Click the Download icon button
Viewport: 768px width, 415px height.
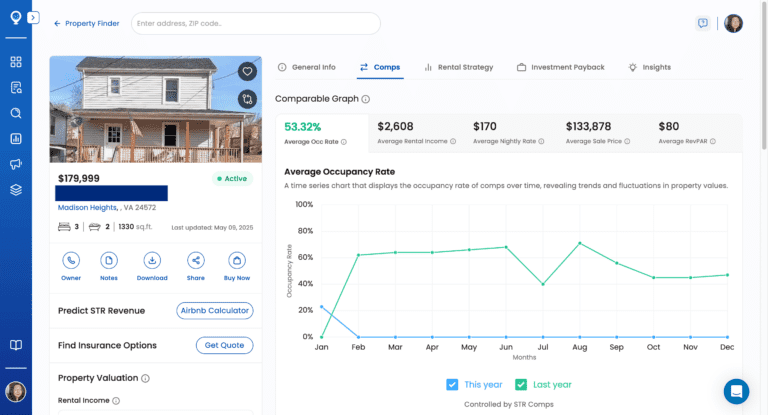pyautogui.click(x=152, y=260)
